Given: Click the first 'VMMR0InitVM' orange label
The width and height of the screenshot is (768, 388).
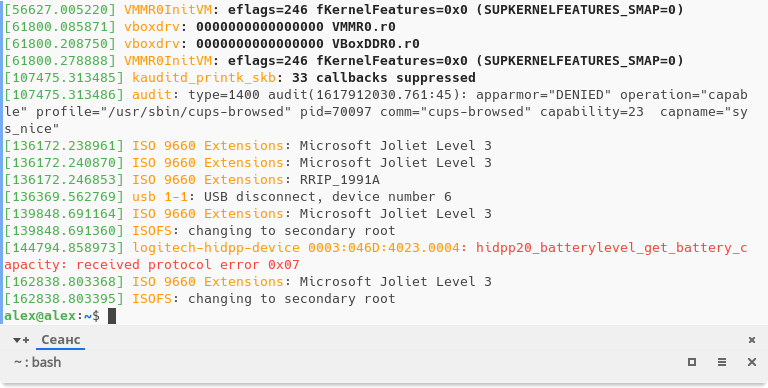Looking at the screenshot, I should pos(168,9).
